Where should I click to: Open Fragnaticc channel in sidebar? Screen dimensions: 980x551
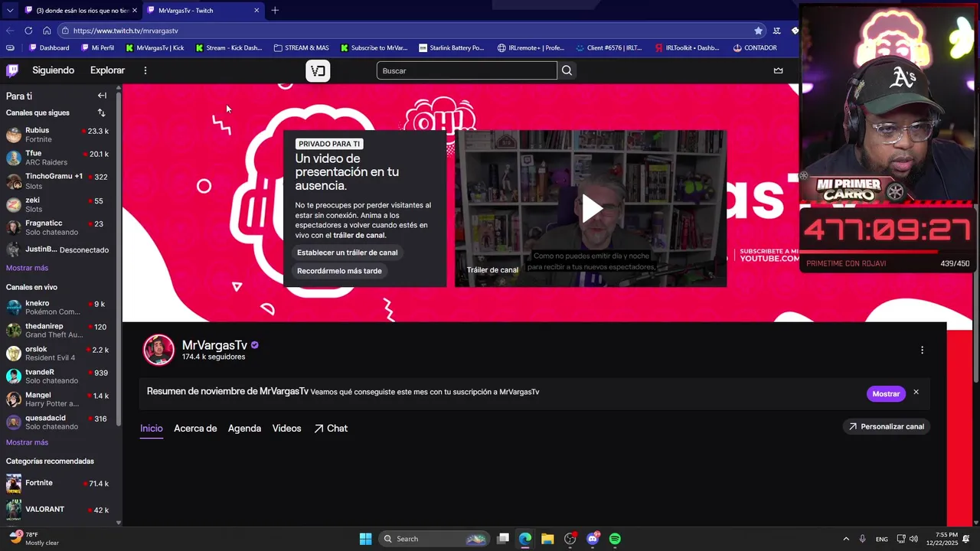click(x=60, y=227)
